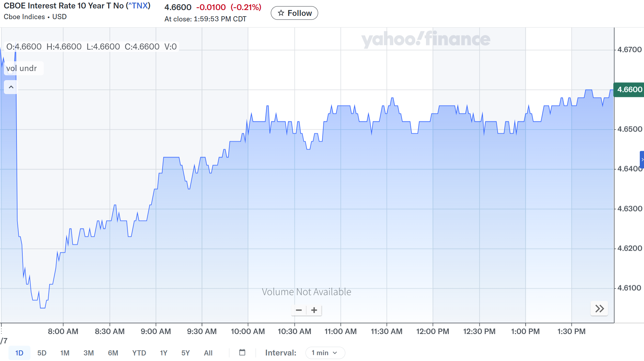Click the OHLC readout O:4.6600 text
The image size is (644, 361).
tap(24, 47)
